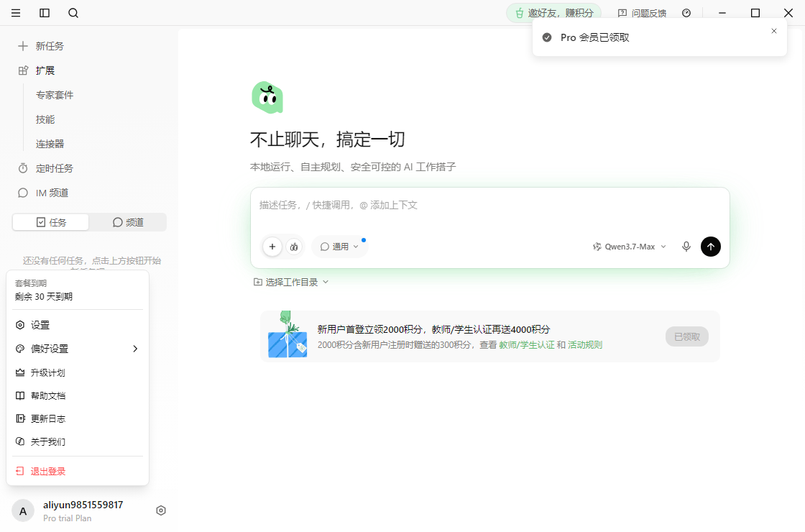
Task: Toggle the sidebar panel icon
Action: point(45,13)
